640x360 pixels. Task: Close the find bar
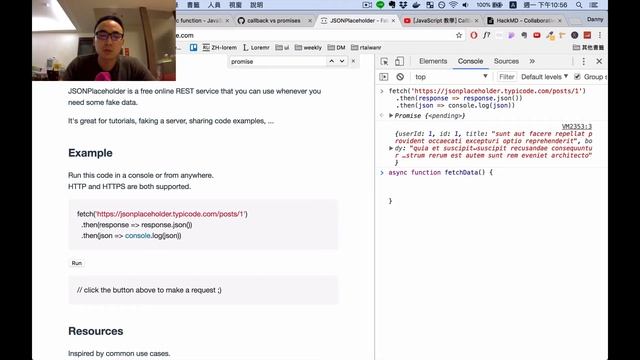click(x=353, y=61)
